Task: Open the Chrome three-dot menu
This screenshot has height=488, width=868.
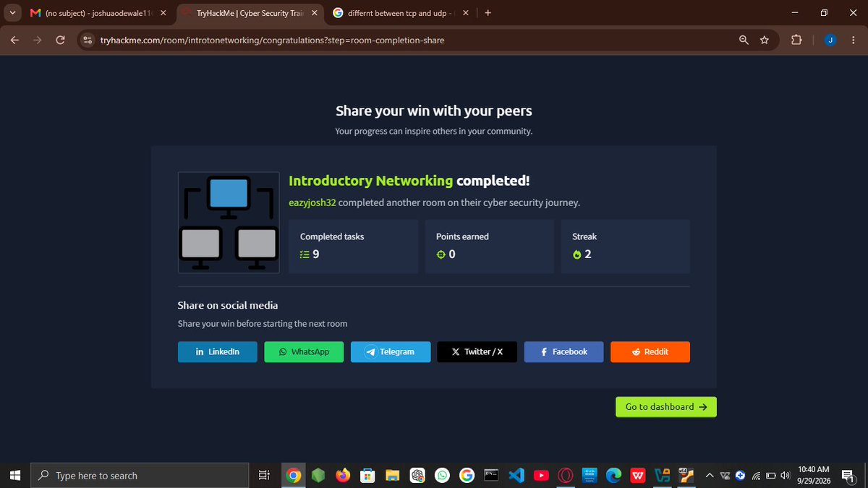Action: [x=853, y=40]
